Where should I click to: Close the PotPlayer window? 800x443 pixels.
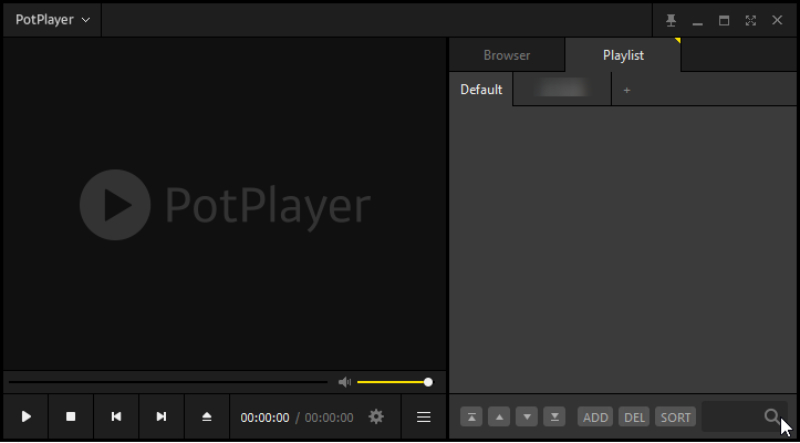pyautogui.click(x=777, y=20)
